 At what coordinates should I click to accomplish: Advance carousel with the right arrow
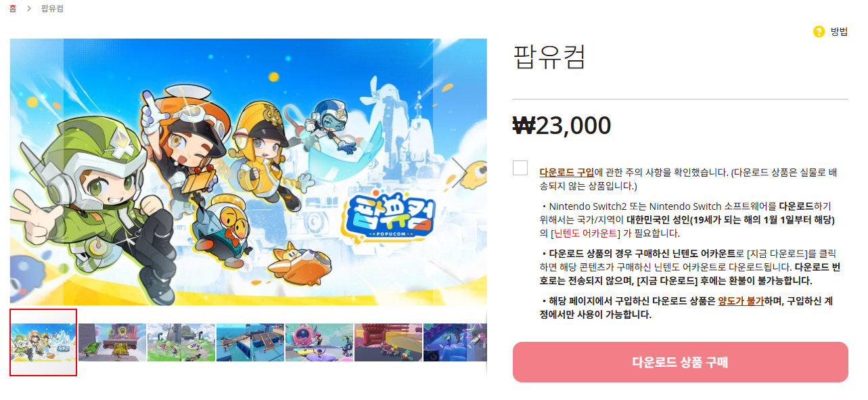click(x=460, y=172)
